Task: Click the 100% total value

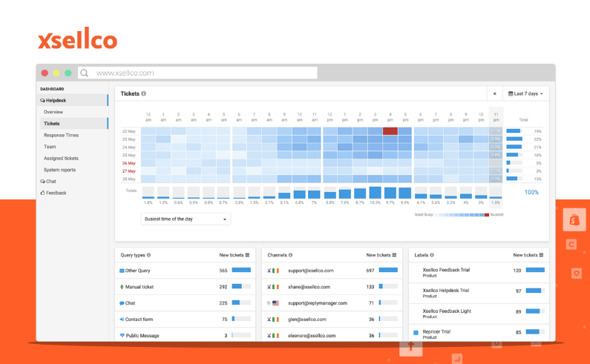Action: coord(531,192)
